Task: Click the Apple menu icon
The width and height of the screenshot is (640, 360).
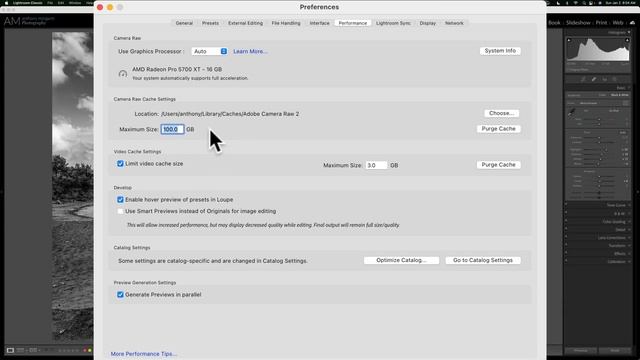Action: point(6,3)
